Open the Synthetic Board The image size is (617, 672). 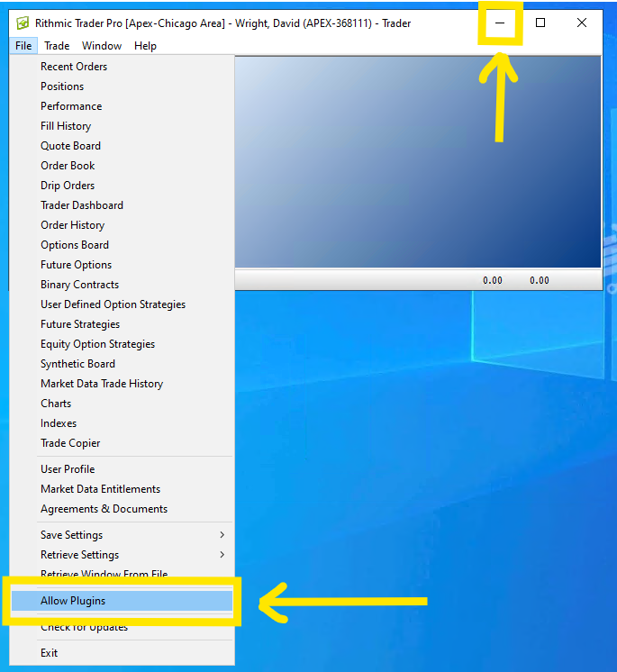tap(122, 364)
